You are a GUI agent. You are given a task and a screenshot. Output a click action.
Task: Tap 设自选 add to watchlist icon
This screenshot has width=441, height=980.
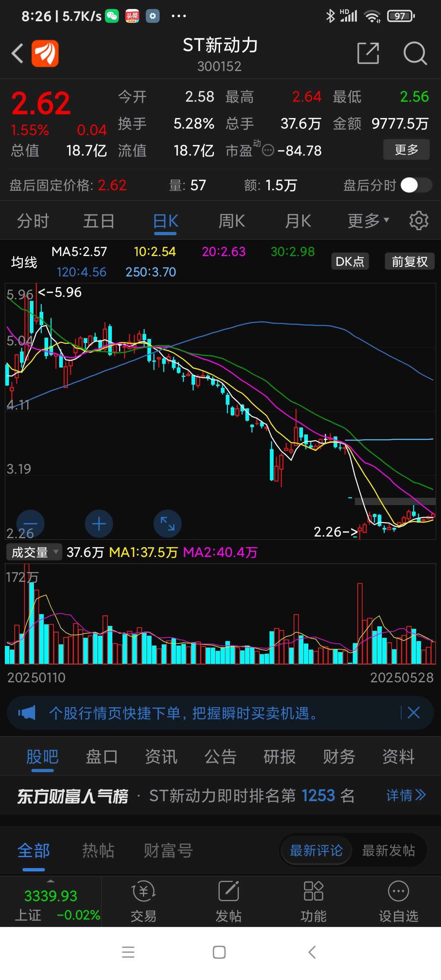click(399, 902)
